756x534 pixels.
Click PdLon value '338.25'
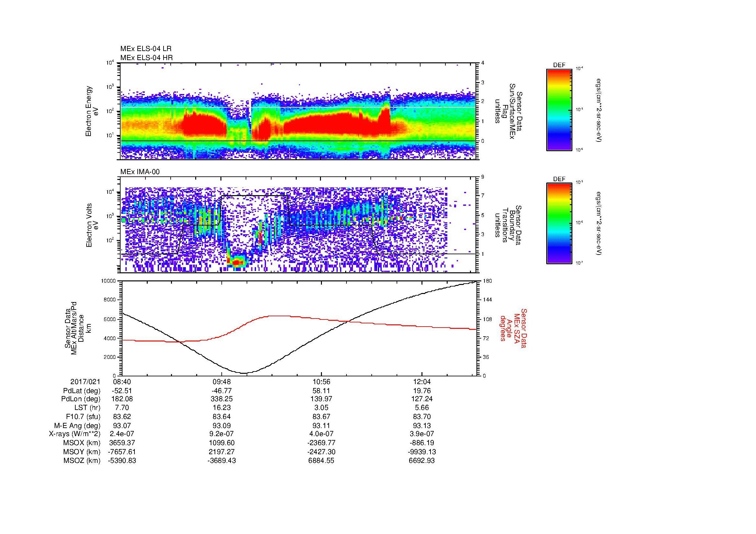click(x=222, y=399)
